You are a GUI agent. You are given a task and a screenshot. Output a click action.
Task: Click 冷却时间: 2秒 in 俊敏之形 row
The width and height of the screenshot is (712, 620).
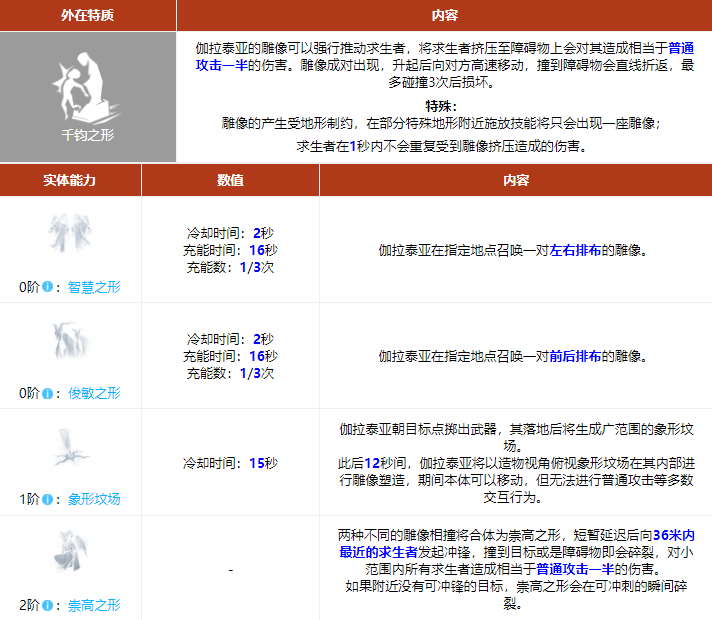(x=230, y=339)
